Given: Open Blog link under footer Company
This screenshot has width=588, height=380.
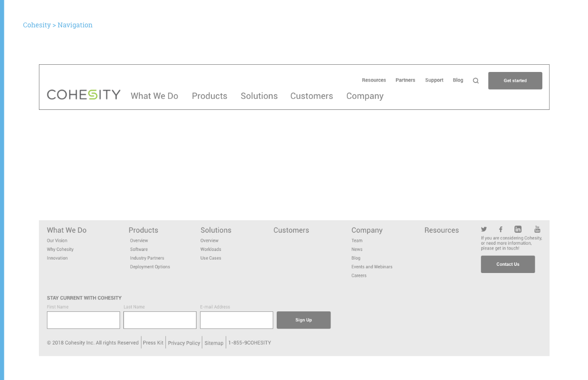Looking at the screenshot, I should coord(356,258).
